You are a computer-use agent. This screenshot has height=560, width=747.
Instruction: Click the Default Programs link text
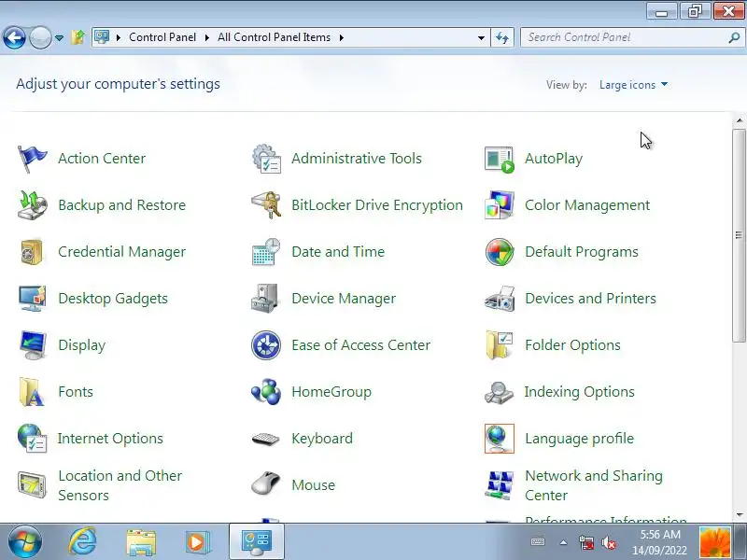(581, 252)
